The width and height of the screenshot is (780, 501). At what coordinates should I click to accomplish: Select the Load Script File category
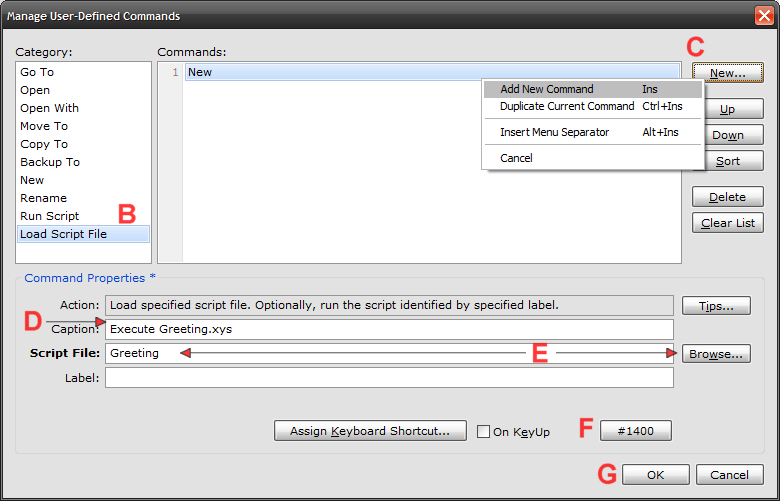click(x=83, y=234)
